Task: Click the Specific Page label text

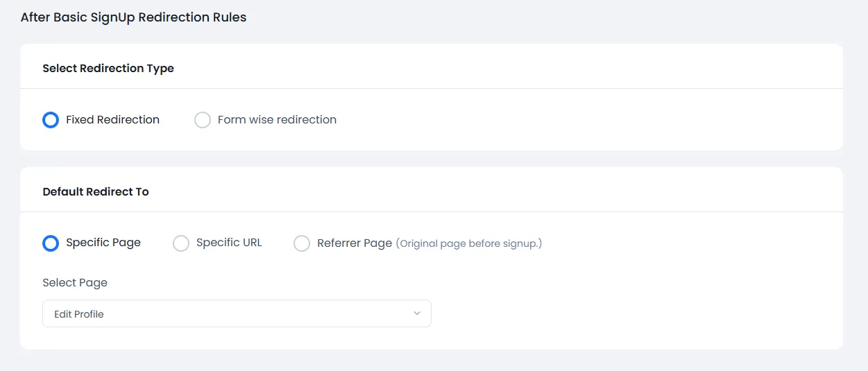Action: coord(103,243)
